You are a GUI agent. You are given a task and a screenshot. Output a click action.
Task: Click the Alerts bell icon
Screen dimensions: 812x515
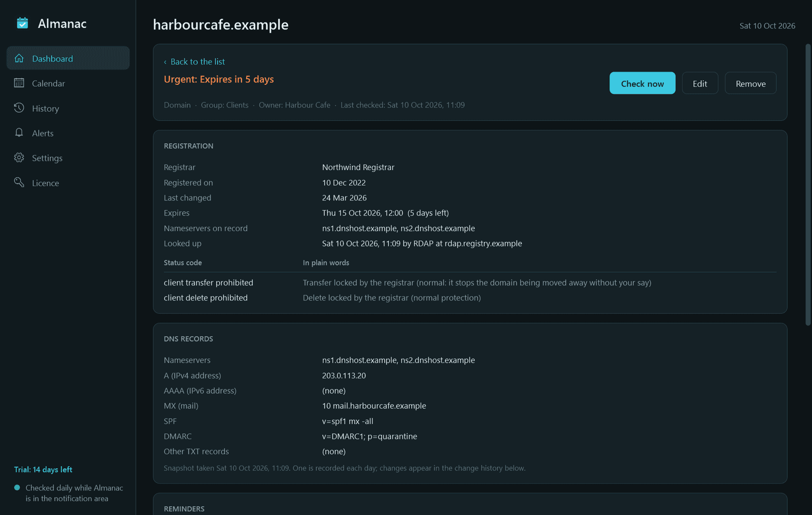click(x=19, y=133)
